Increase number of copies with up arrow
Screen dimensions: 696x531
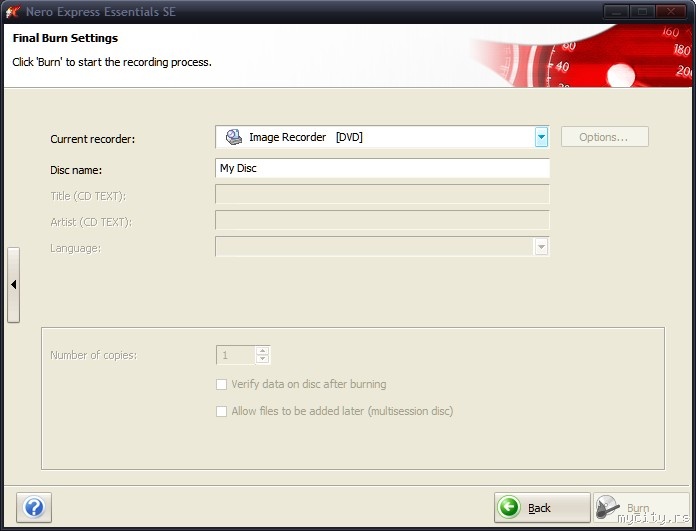click(x=263, y=351)
